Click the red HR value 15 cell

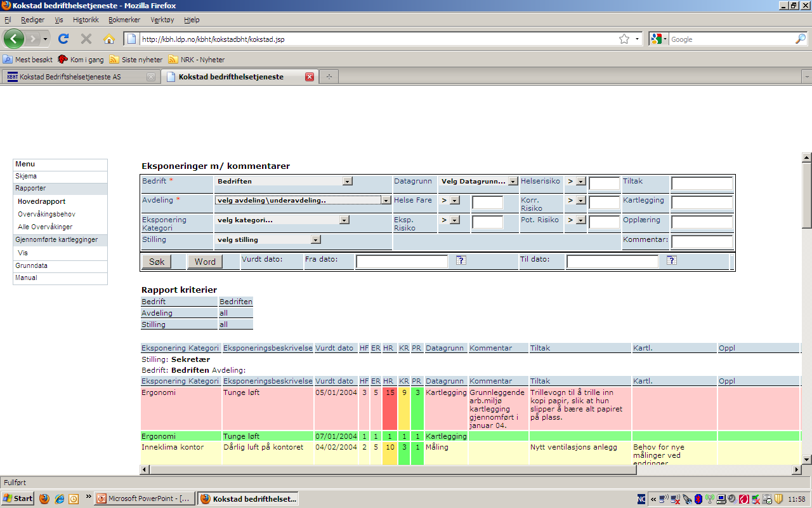point(390,408)
